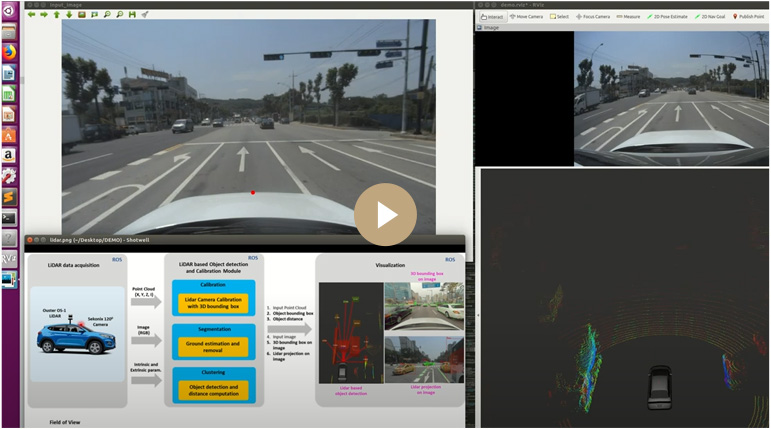Pick the Measure tool in RViz

[628, 17]
